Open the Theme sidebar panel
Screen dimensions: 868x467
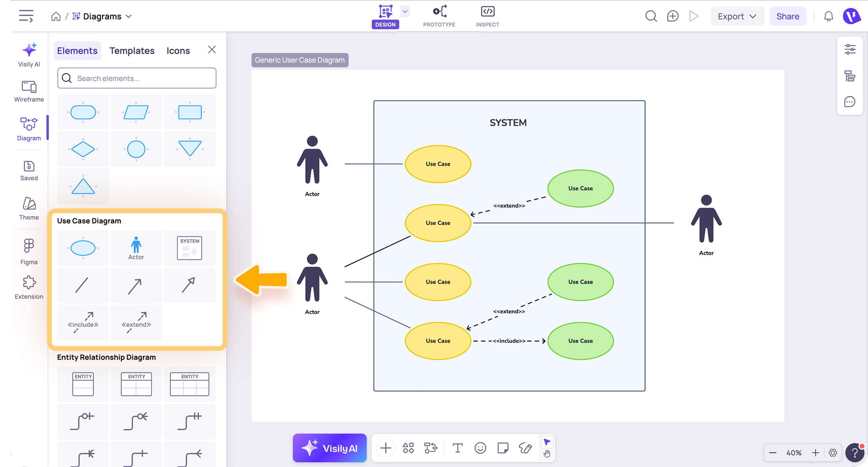click(x=29, y=209)
